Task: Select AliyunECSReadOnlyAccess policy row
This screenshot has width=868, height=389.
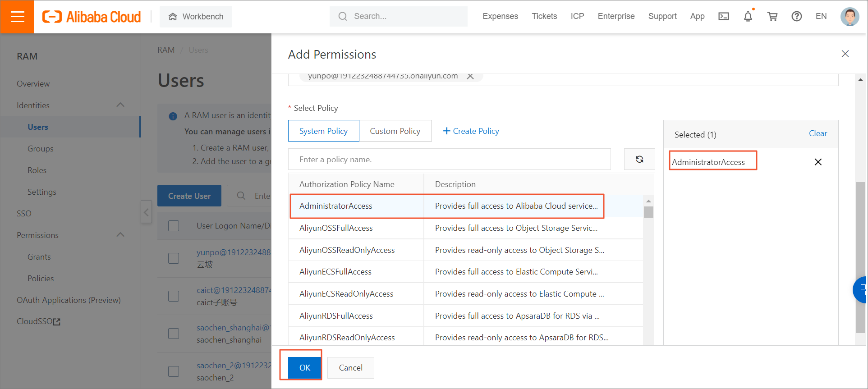Action: [x=466, y=294]
